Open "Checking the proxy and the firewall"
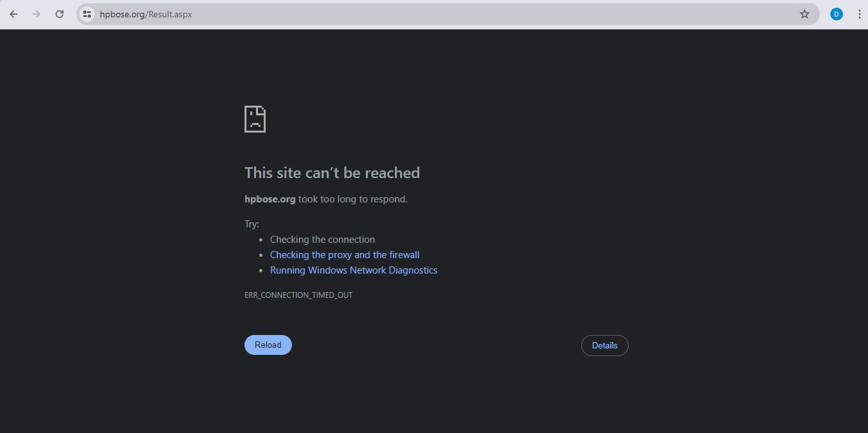The height and width of the screenshot is (433, 868). [344, 255]
